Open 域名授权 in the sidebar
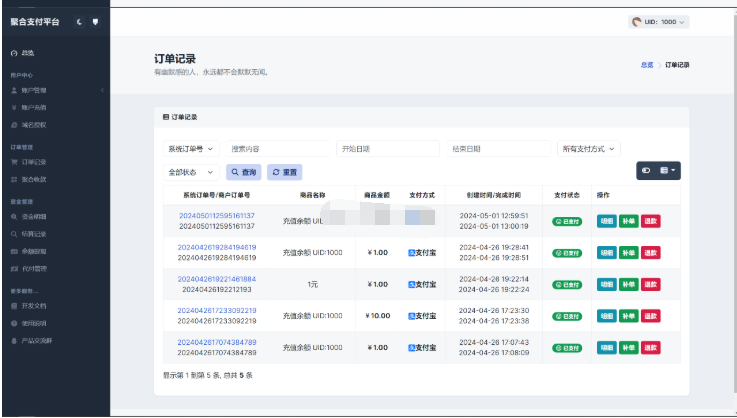 (x=33, y=125)
